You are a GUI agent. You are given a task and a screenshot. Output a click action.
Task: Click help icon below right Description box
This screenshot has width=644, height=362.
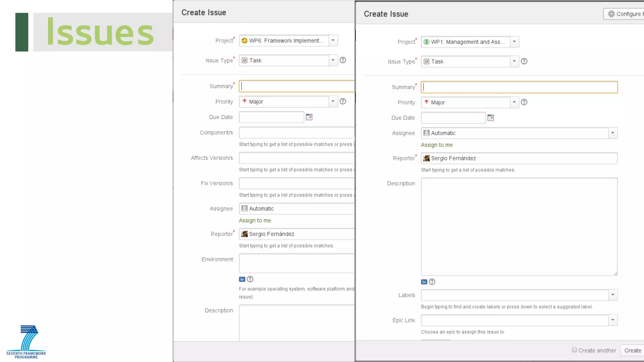pos(432,282)
